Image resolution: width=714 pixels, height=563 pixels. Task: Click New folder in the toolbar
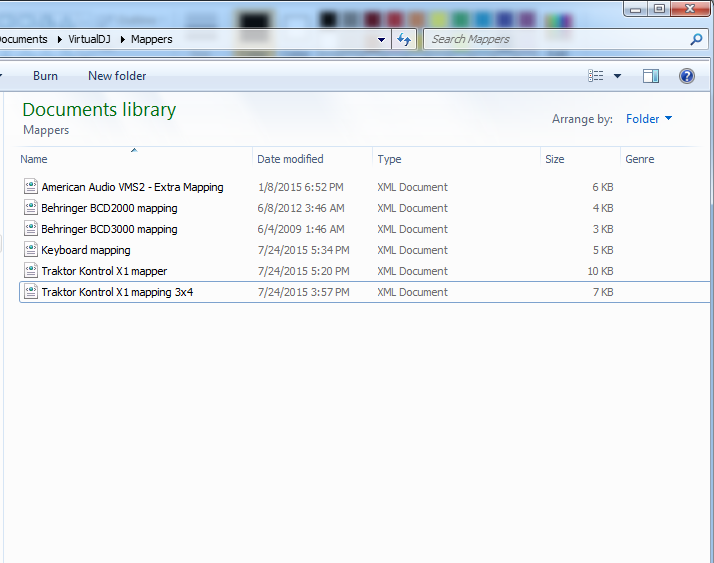coord(117,76)
